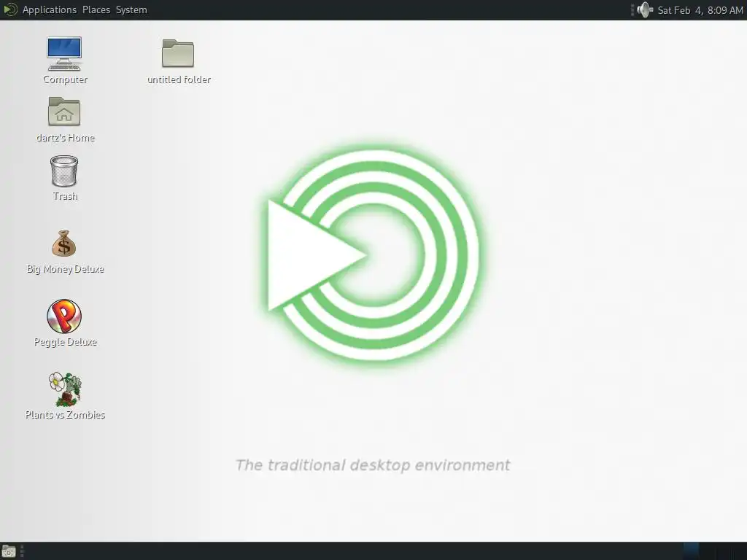The width and height of the screenshot is (747, 560).
Task: Open the Applications menu
Action: 49,9
